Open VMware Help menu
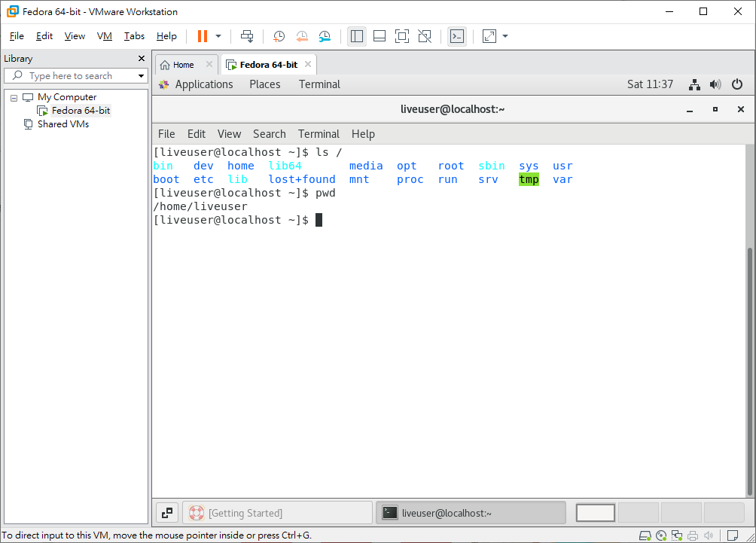The image size is (756, 543). pyautogui.click(x=166, y=36)
